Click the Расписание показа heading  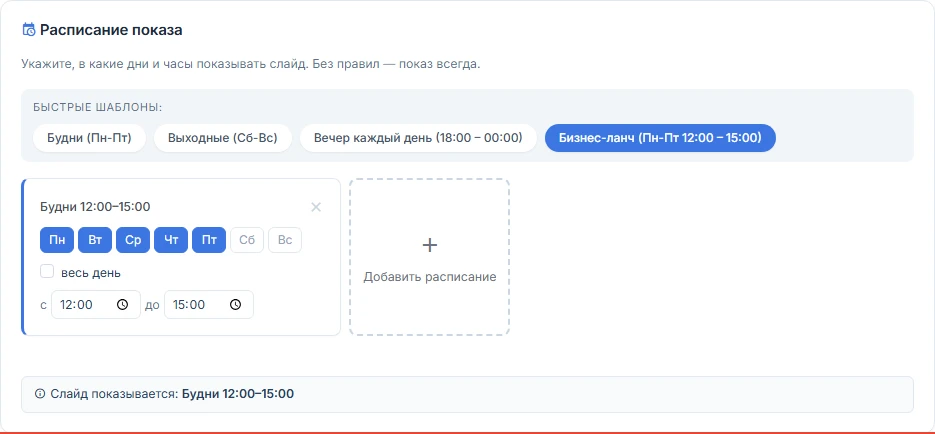[111, 30]
